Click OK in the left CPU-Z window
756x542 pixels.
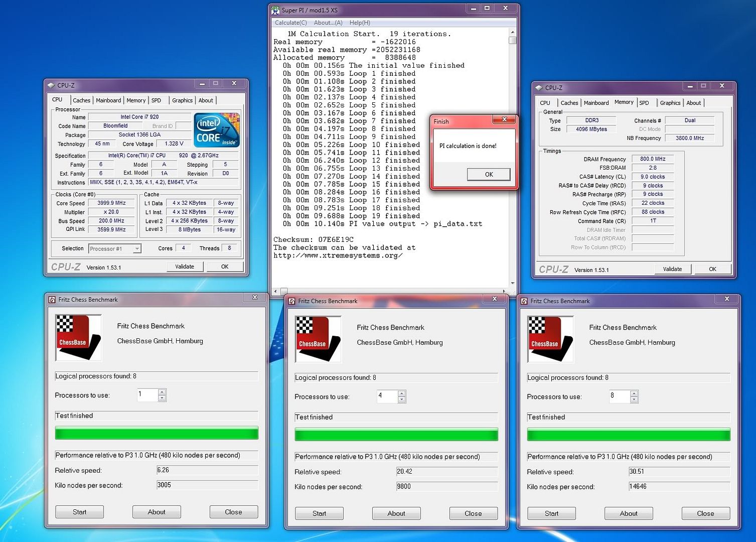tap(225, 266)
